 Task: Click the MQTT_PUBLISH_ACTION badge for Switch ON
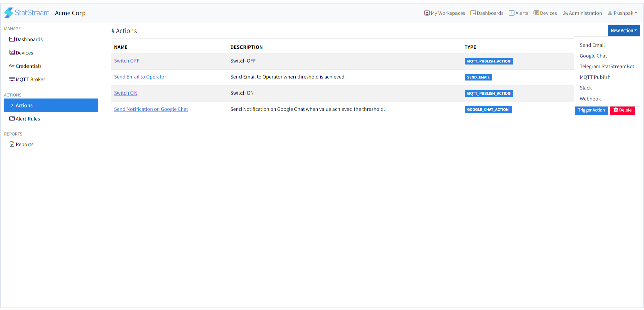[x=488, y=94]
